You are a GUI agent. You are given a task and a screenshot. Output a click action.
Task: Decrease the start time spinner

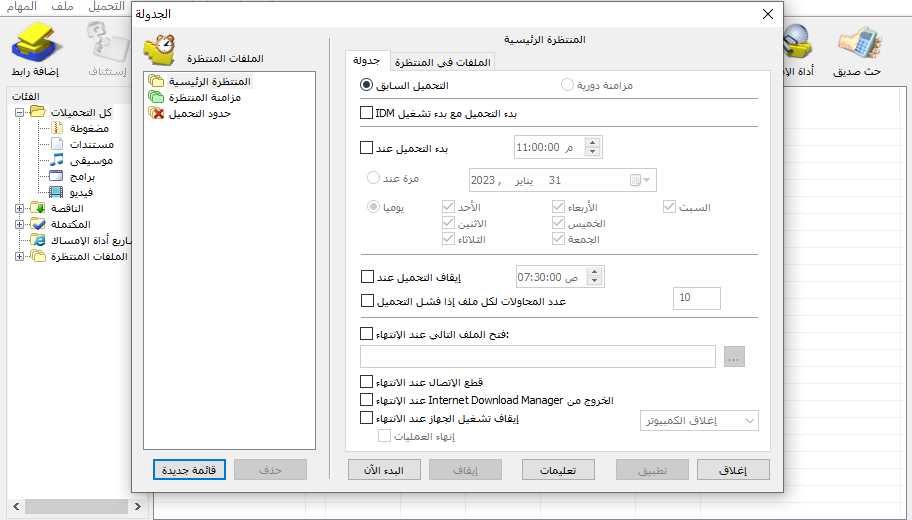coord(593,152)
